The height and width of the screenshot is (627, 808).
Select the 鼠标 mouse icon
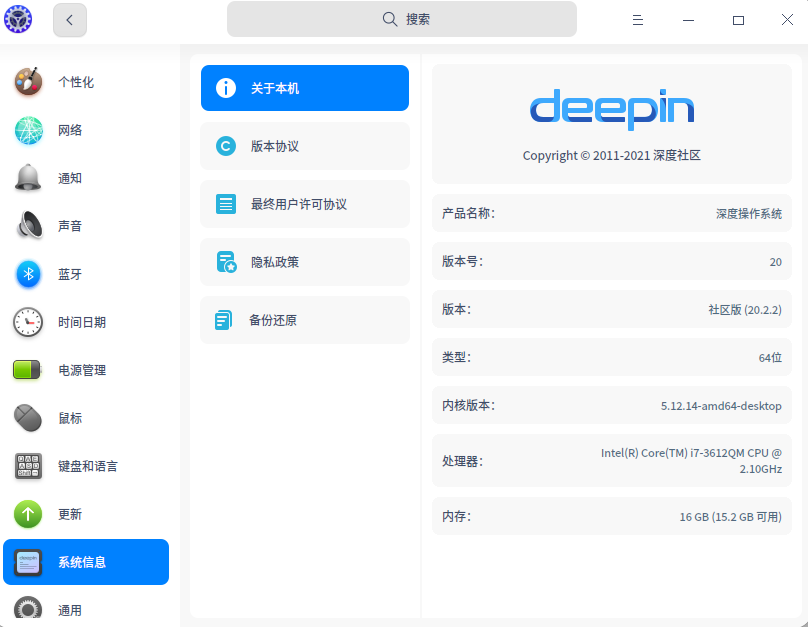(28, 418)
